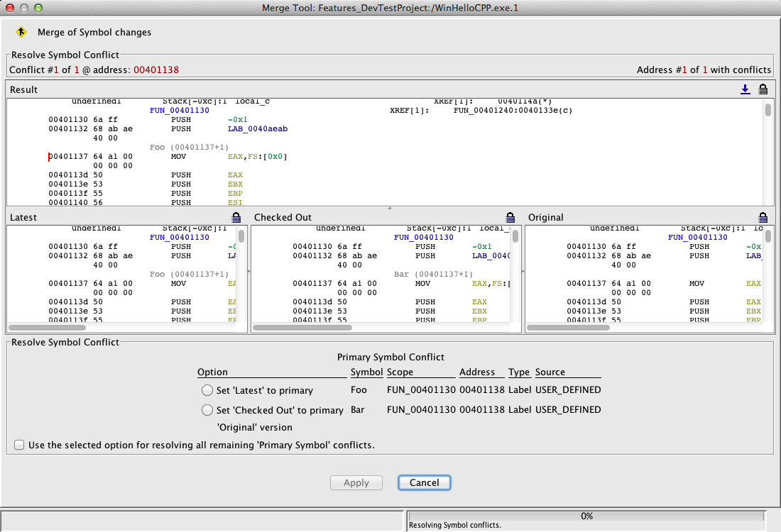Toggle the lock icon in Checked Out panel
Screen dimensions: 781x532
click(x=510, y=217)
